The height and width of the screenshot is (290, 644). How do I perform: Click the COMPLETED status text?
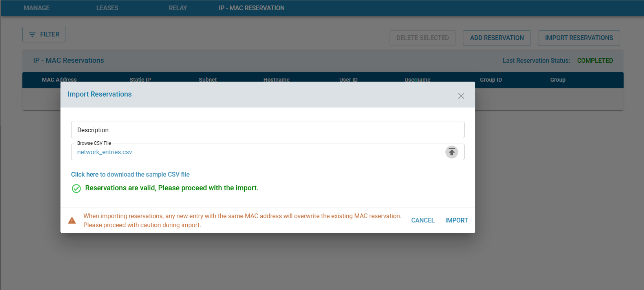595,60
